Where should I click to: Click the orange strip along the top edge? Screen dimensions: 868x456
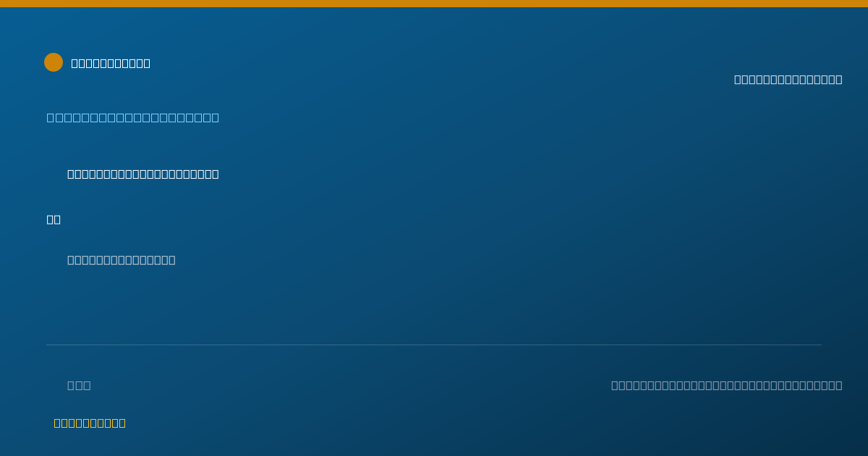coord(434,4)
